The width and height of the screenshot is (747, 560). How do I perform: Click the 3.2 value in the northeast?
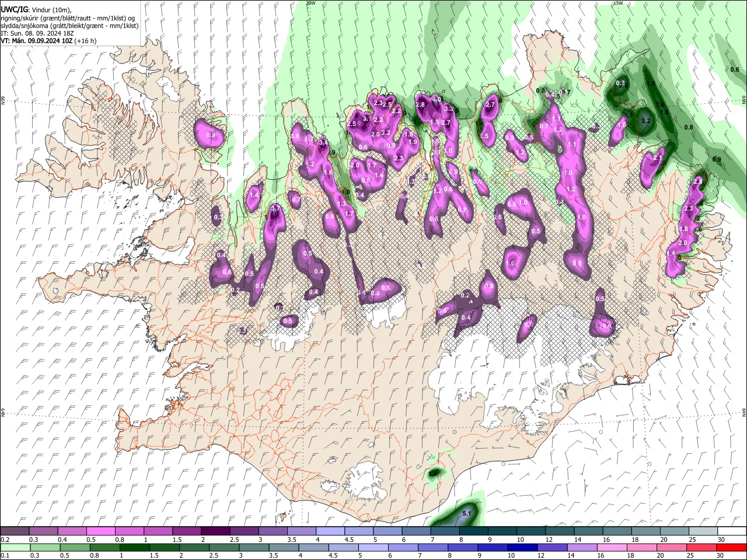coord(645,121)
